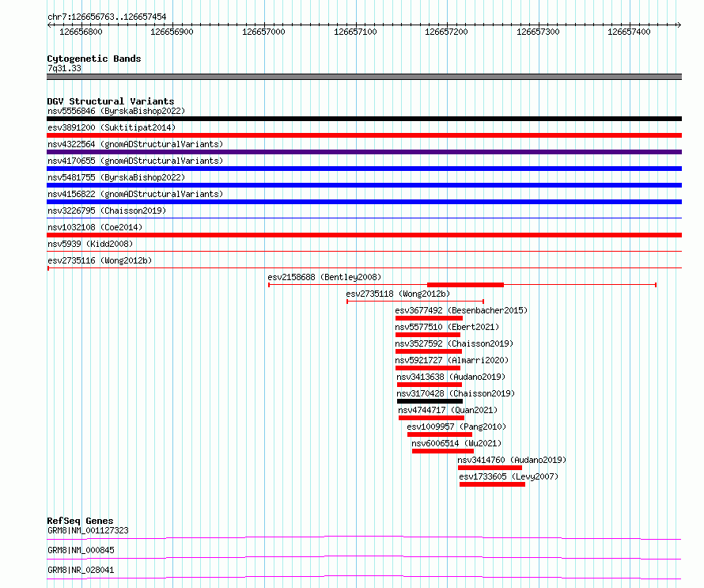Open variant esv2158688 (Bentley2008)

point(324,277)
